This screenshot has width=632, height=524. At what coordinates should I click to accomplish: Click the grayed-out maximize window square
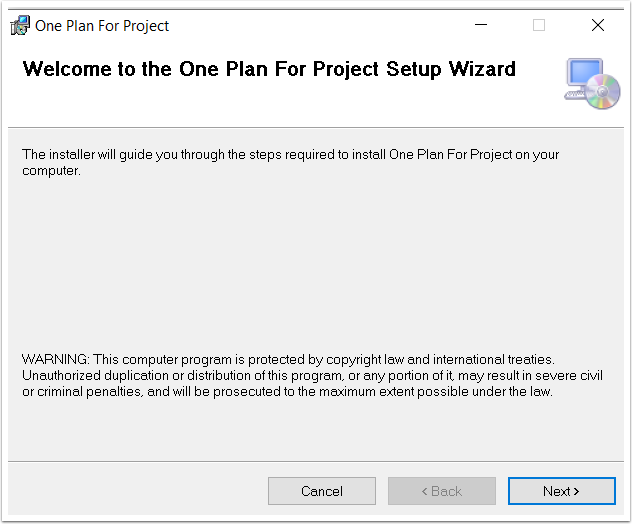(x=539, y=25)
